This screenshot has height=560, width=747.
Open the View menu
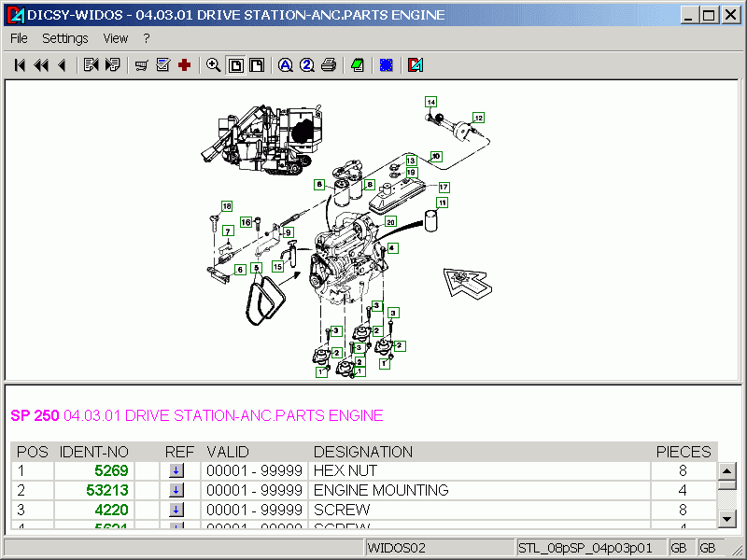coord(116,38)
